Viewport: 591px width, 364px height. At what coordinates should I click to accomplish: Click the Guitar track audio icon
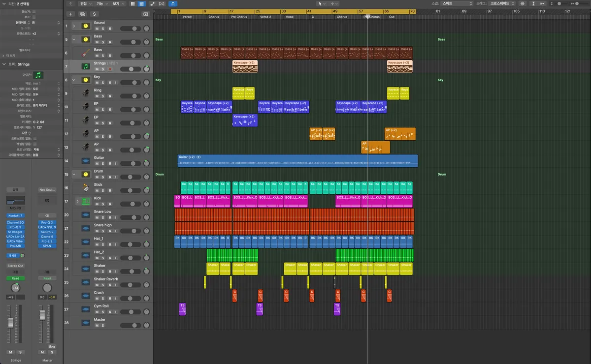85,160
